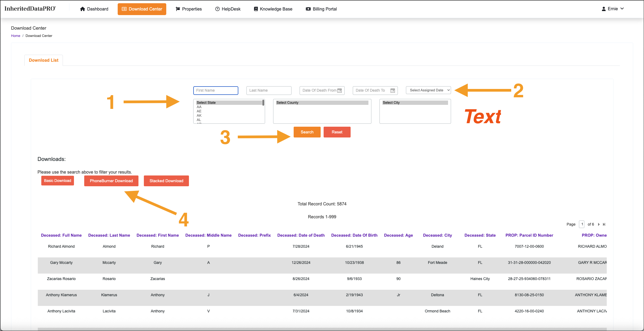Click the Billing Portal money icon
Image resolution: width=644 pixels, height=331 pixels.
308,9
